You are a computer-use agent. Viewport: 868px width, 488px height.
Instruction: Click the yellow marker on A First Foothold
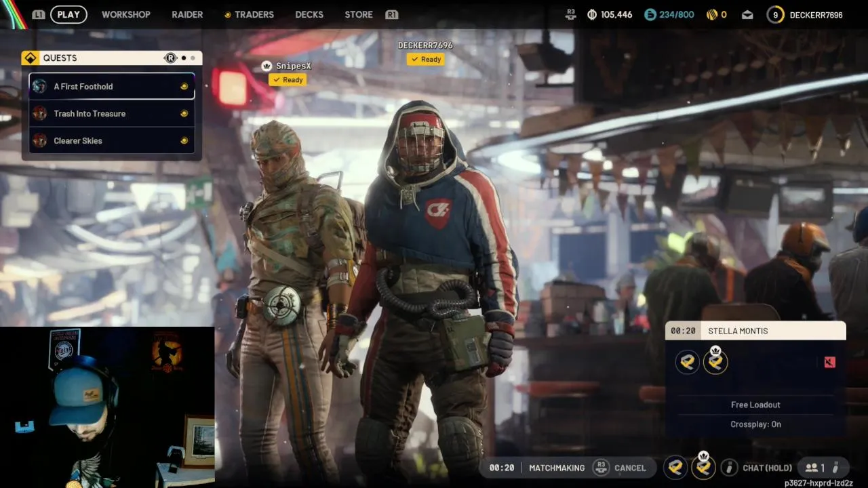pyautogui.click(x=184, y=86)
